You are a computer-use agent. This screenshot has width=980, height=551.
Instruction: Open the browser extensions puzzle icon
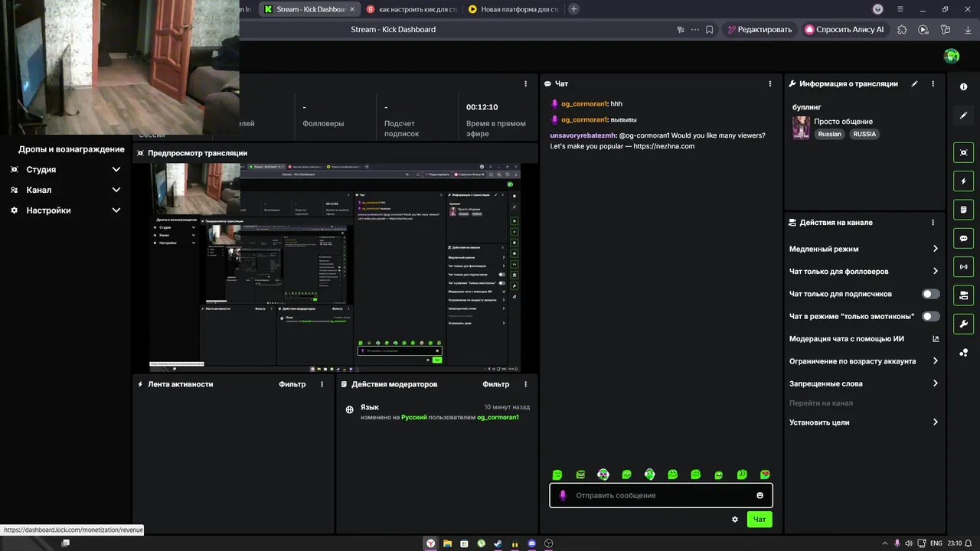902,30
